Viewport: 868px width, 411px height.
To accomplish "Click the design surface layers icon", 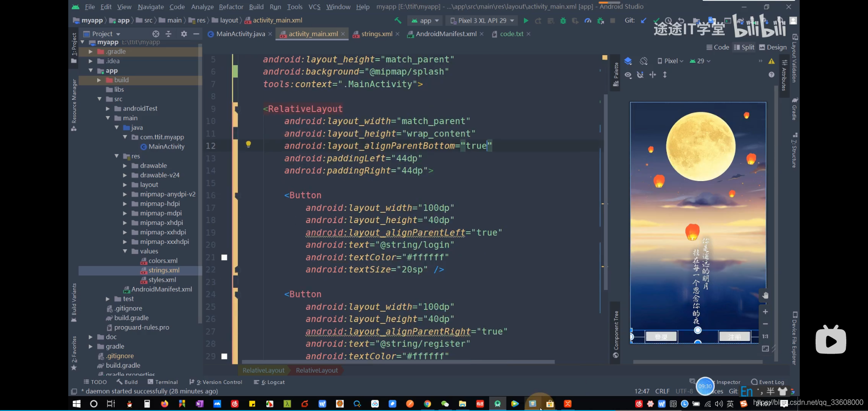I will 628,61.
